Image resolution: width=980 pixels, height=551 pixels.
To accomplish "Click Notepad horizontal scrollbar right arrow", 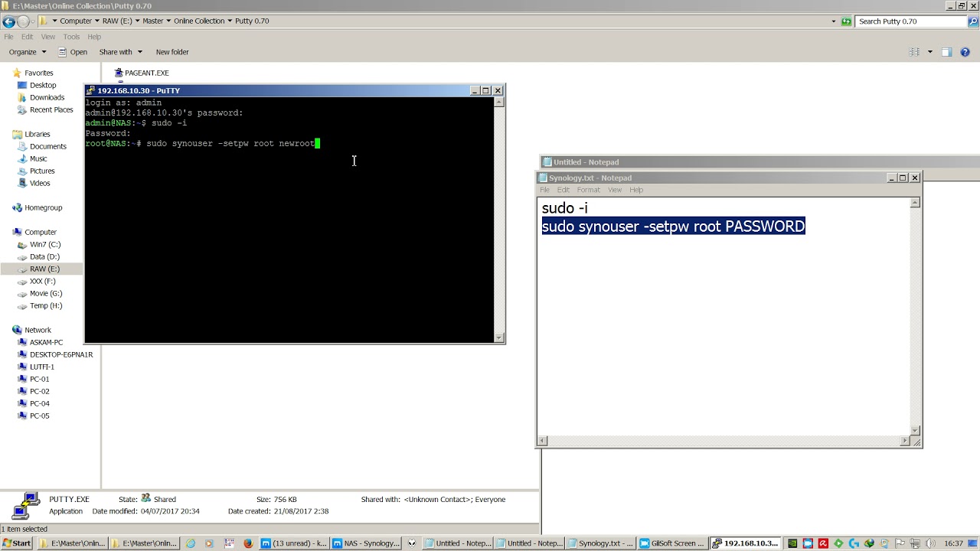I will (905, 441).
